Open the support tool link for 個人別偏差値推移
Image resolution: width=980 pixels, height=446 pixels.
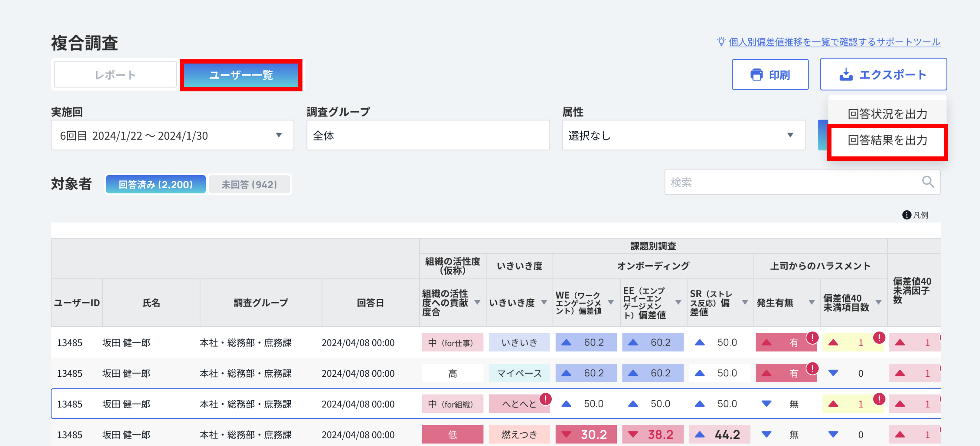[x=834, y=42]
